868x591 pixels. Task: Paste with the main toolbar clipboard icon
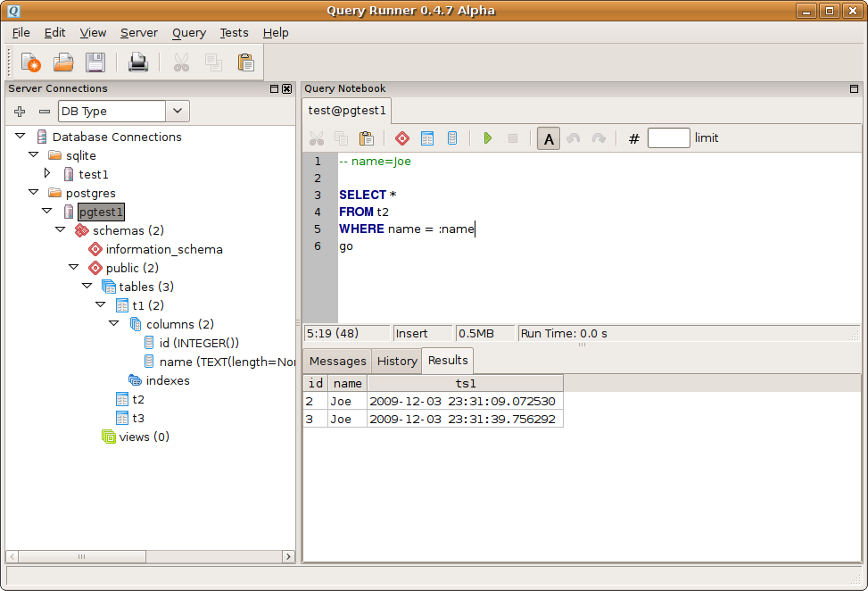245,62
